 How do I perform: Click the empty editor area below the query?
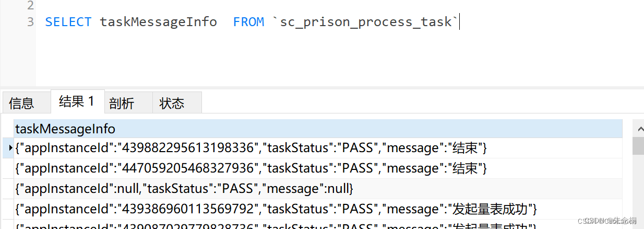(x=313, y=58)
